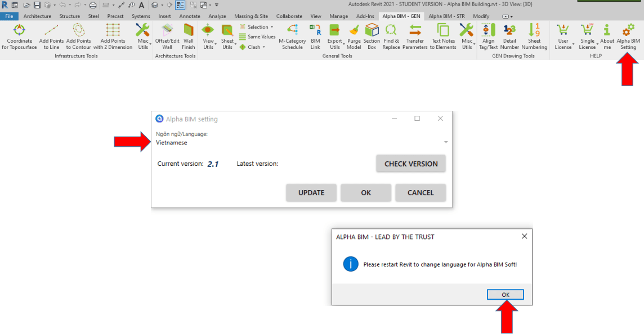Open the BIM Link tool
The width and height of the screenshot is (644, 334).
(x=315, y=37)
